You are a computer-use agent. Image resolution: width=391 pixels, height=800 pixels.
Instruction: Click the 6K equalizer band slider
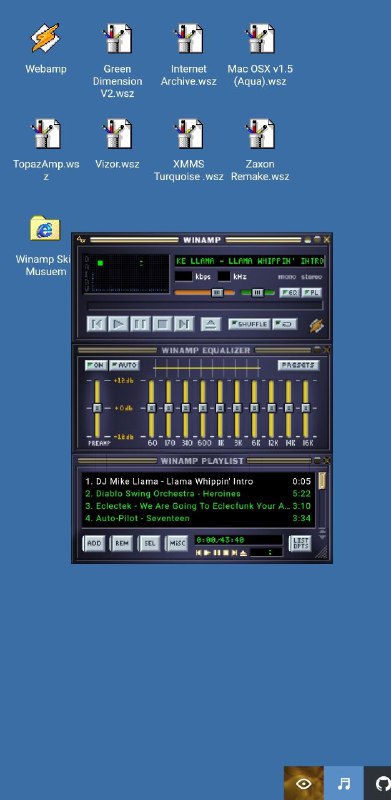point(254,408)
